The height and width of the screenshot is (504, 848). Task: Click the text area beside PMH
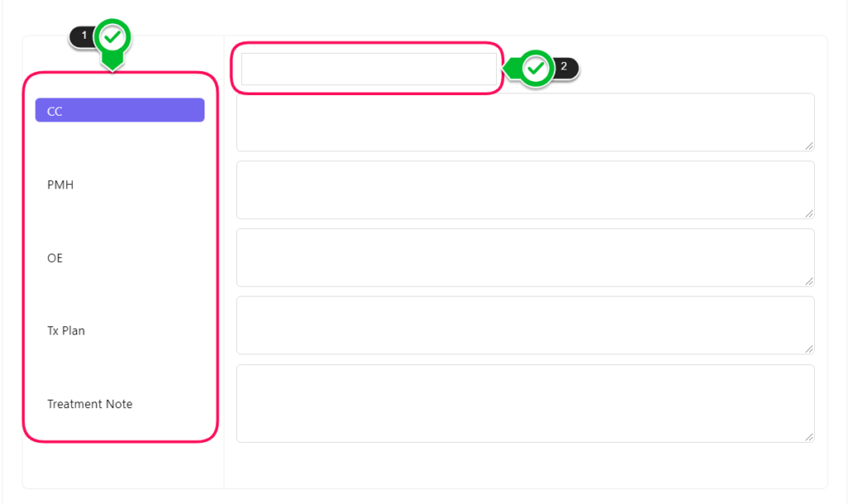(x=524, y=190)
